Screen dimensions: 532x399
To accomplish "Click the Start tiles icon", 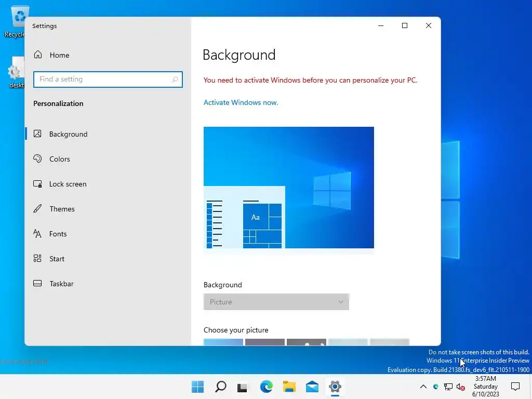I will pyautogui.click(x=37, y=259).
